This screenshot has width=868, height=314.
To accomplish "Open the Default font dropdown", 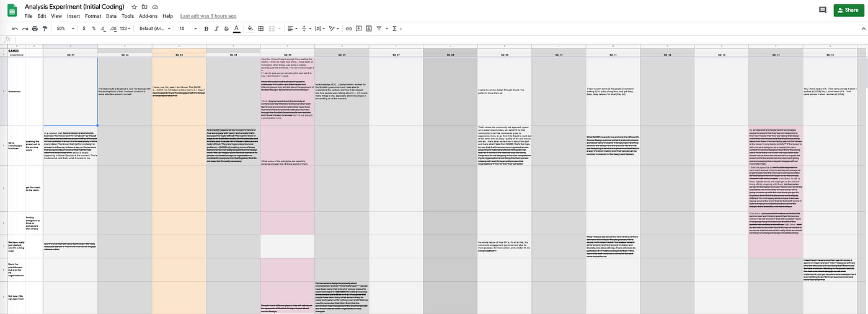I will click(x=156, y=28).
